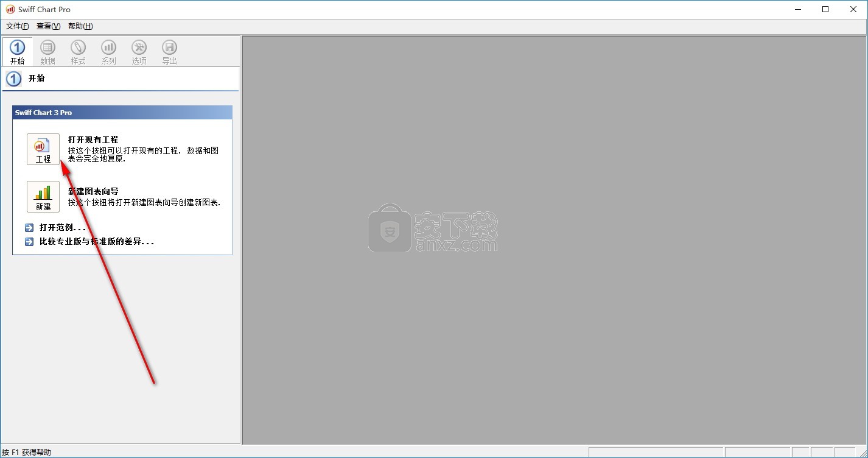868x458 pixels.
Task: Close the Swiff Chart Pro window
Action: pos(853,9)
